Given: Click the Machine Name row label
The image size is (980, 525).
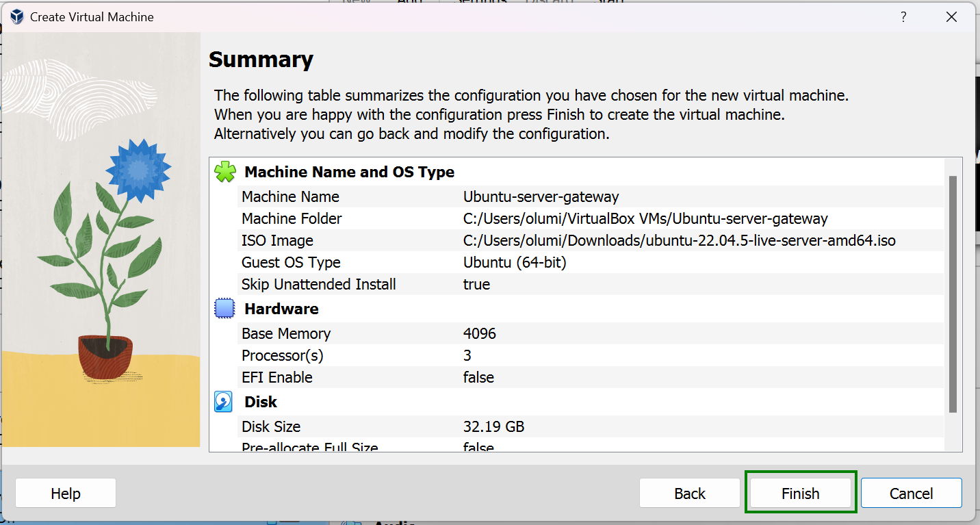Looking at the screenshot, I should [x=290, y=197].
